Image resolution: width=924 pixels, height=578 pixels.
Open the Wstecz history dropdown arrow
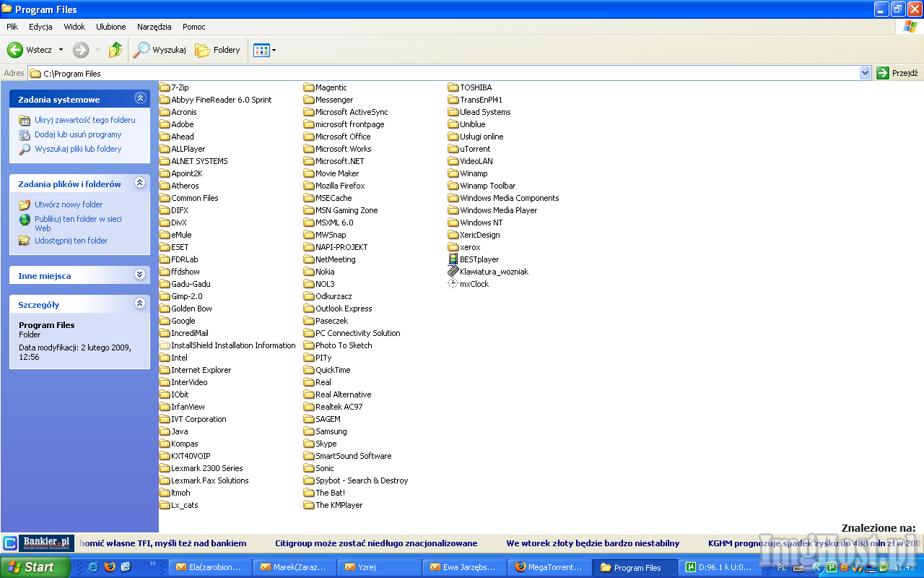pos(61,50)
